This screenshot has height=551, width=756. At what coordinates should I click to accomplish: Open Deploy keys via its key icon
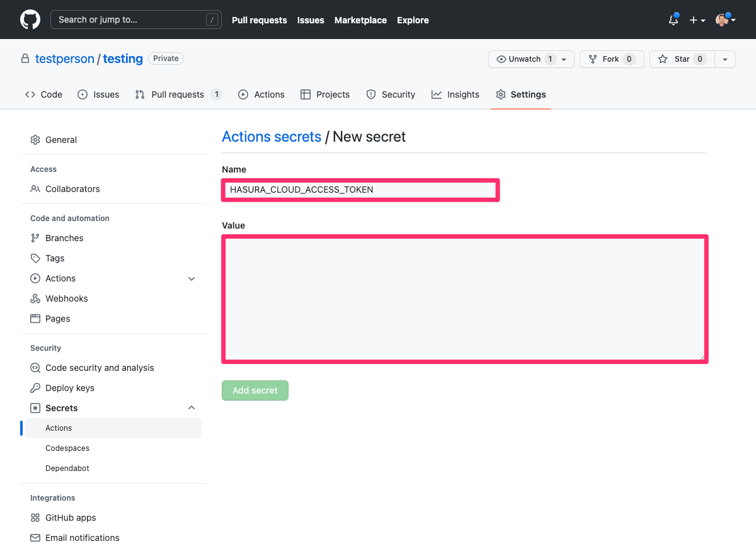35,388
